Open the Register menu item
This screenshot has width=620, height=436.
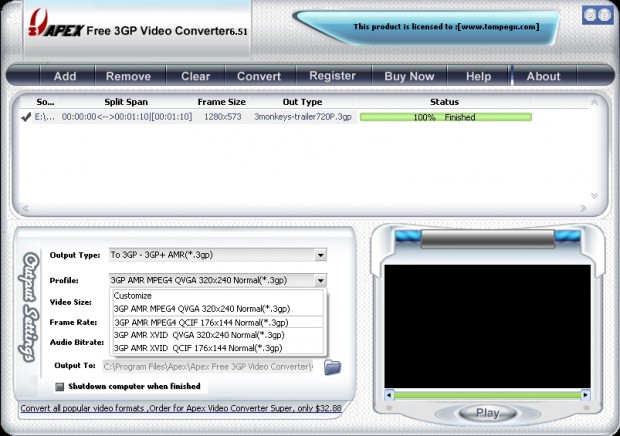(333, 76)
